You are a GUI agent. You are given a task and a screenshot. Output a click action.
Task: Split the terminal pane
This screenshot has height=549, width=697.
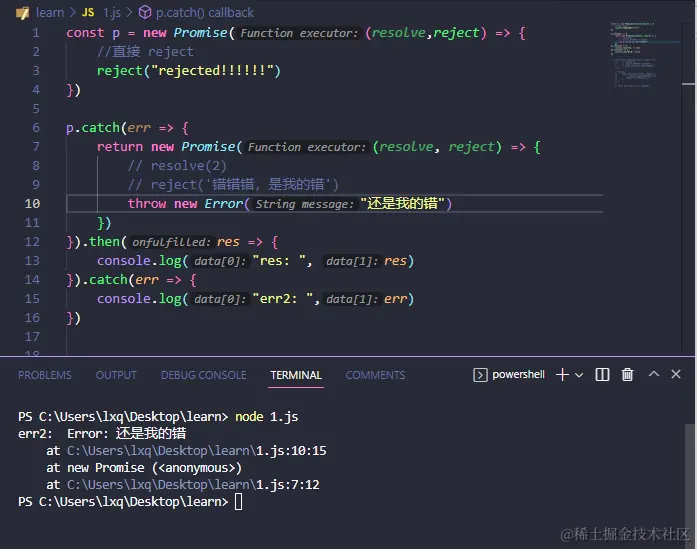[602, 374]
